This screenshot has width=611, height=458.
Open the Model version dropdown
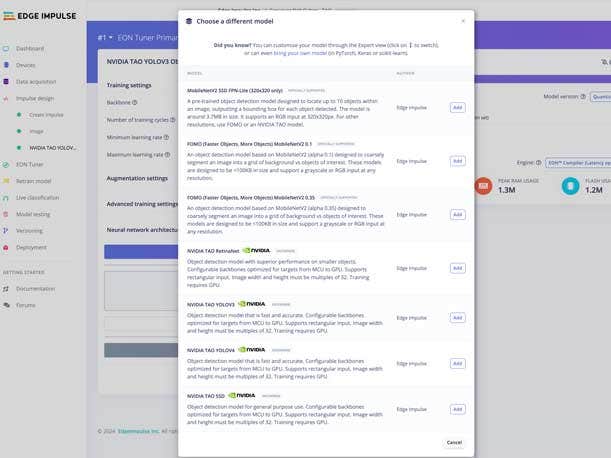tap(601, 97)
